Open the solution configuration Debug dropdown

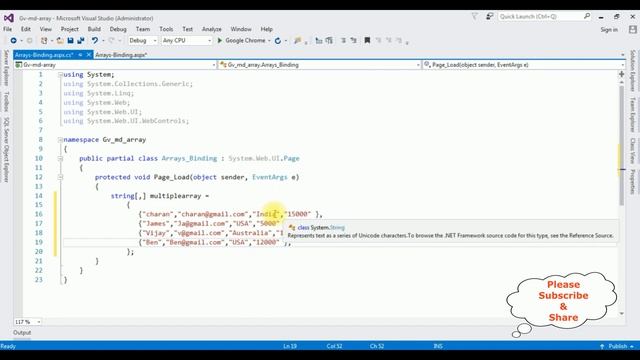142,40
